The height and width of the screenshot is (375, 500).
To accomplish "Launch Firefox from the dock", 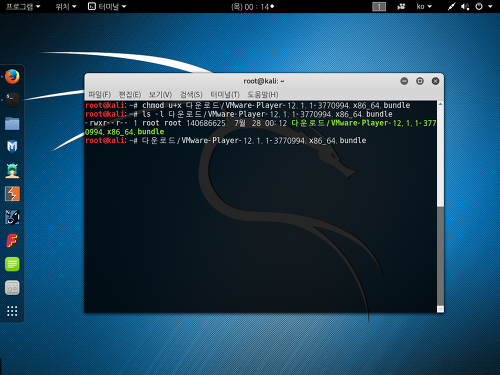I will pos(12,77).
